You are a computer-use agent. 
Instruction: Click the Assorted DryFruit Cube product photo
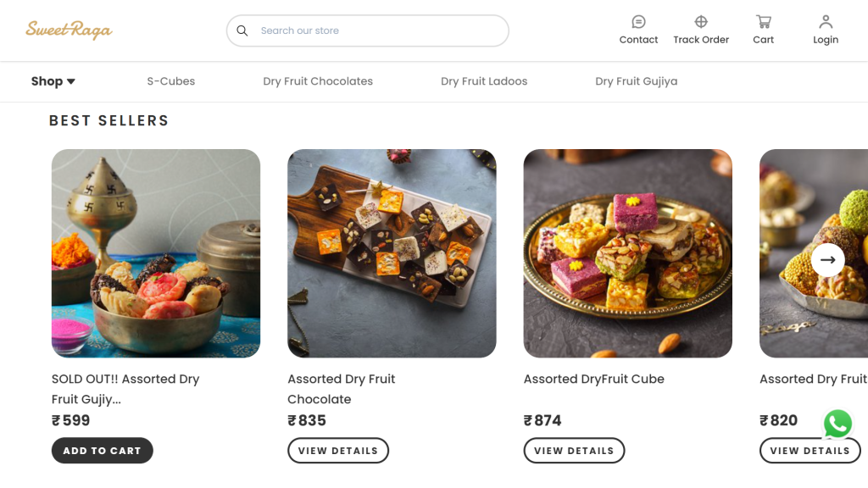coord(627,253)
